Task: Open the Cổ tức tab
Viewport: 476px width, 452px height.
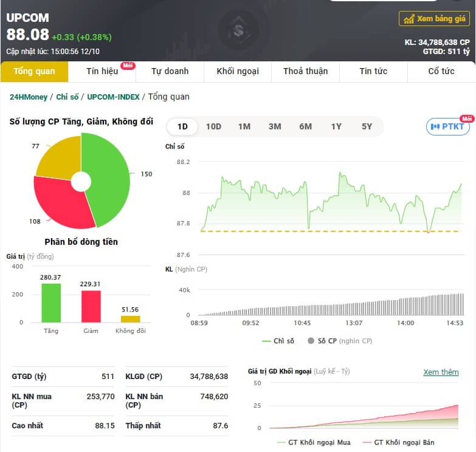Action: [441, 72]
